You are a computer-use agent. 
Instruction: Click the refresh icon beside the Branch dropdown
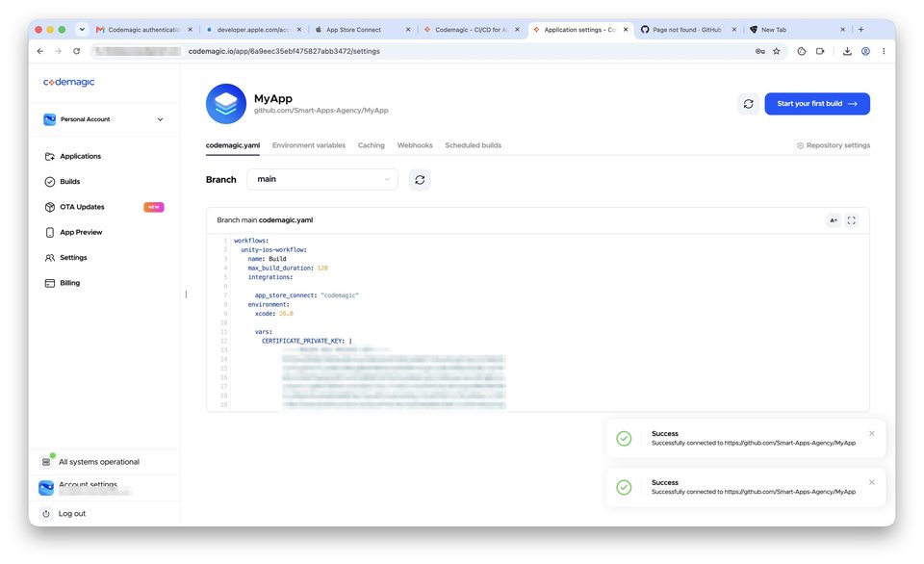coord(420,180)
